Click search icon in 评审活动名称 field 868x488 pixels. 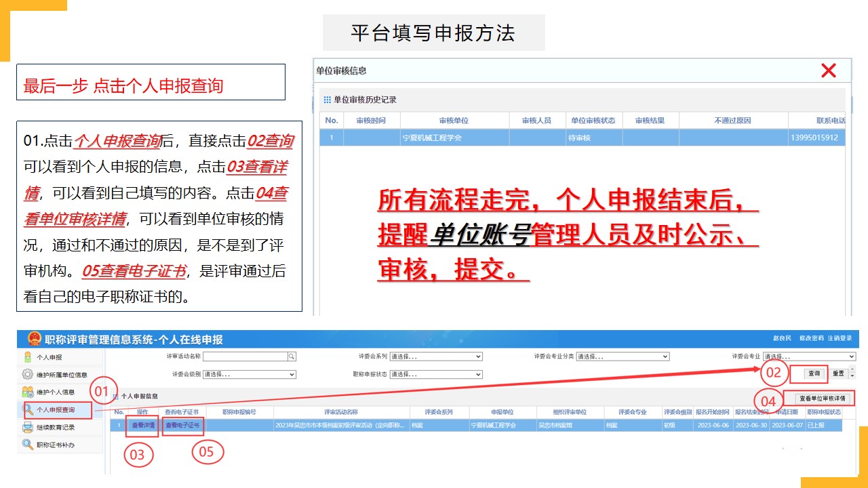pos(292,357)
